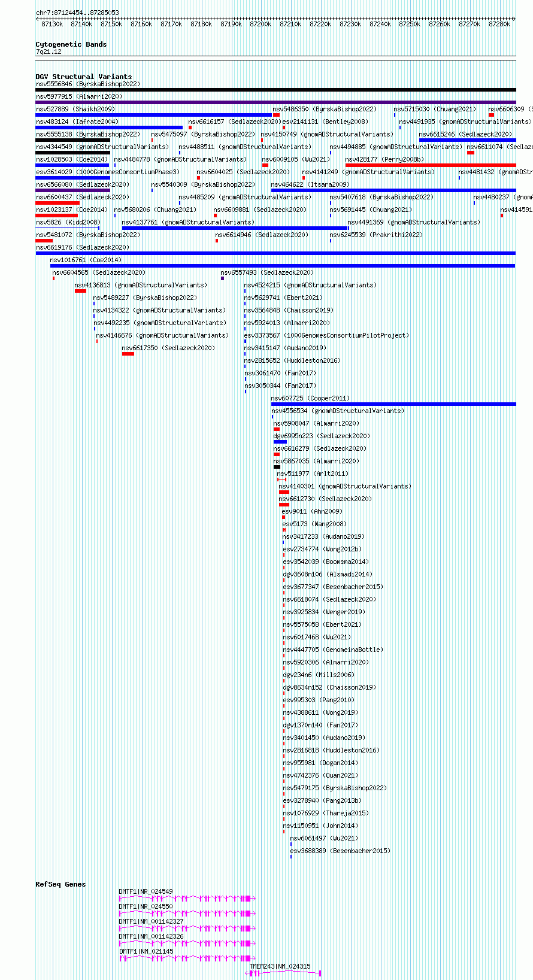
Task: Select the RefSeq Genes track title
Action: point(60,884)
